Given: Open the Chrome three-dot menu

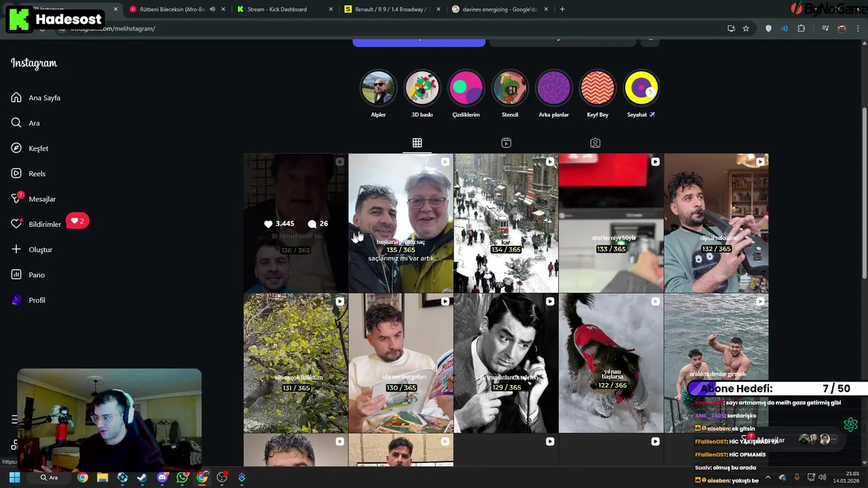Looking at the screenshot, I should [x=859, y=28].
